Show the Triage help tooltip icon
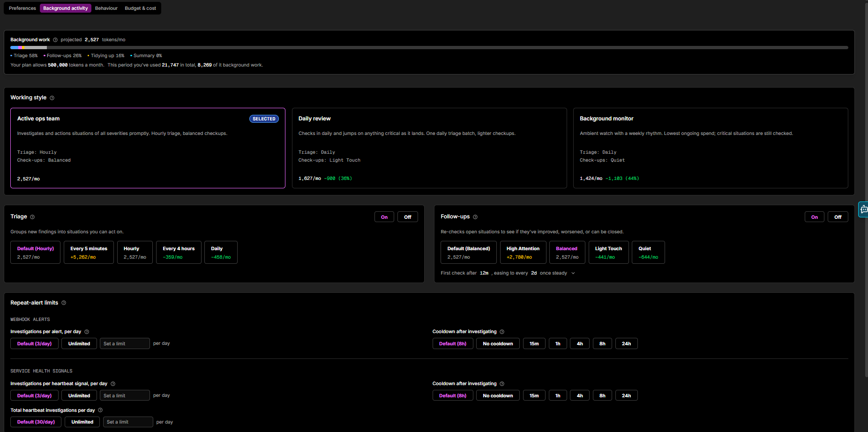Screen dimensions: 868x432 32,217
